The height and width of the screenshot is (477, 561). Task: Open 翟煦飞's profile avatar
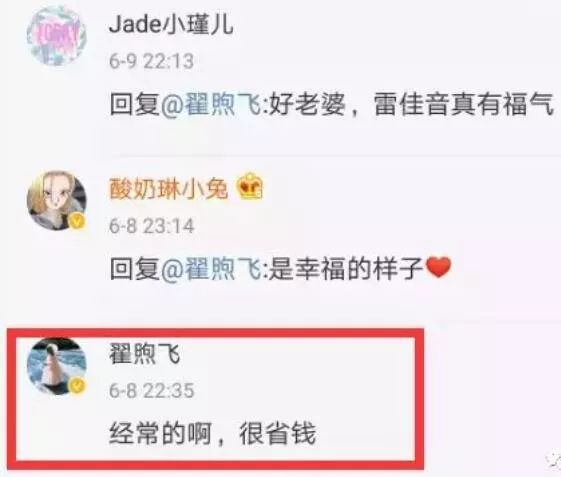(57, 366)
